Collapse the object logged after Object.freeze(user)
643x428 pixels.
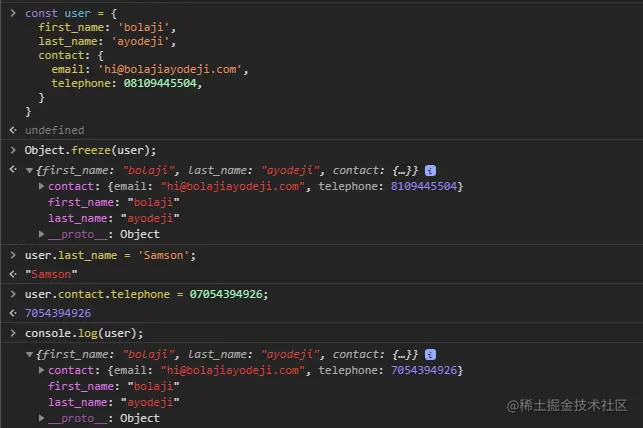tap(29, 171)
